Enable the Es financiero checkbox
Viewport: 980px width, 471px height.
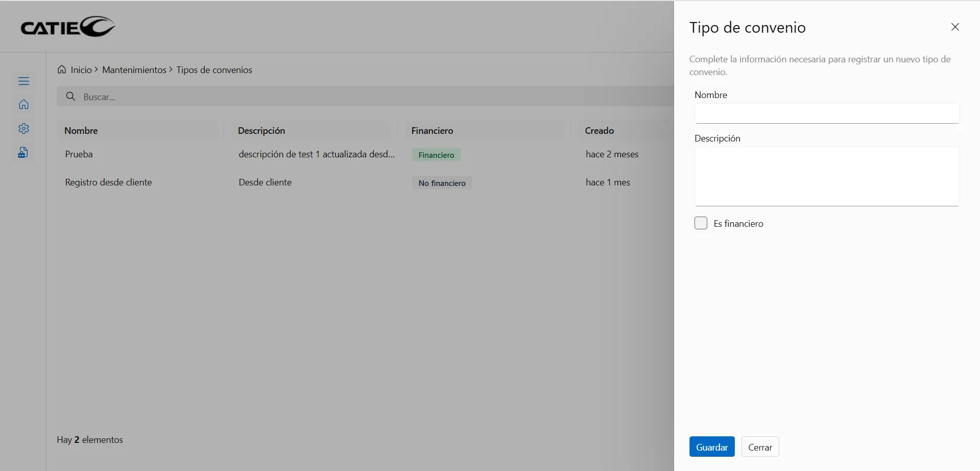pyautogui.click(x=701, y=223)
